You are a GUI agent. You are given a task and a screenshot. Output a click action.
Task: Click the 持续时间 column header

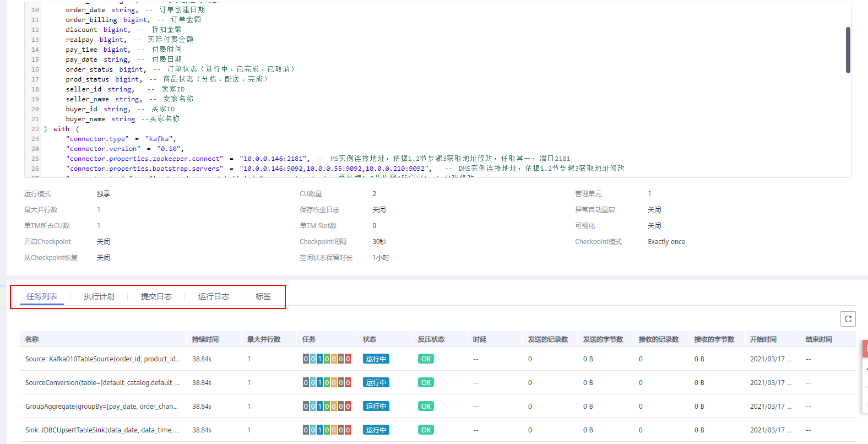[205, 339]
